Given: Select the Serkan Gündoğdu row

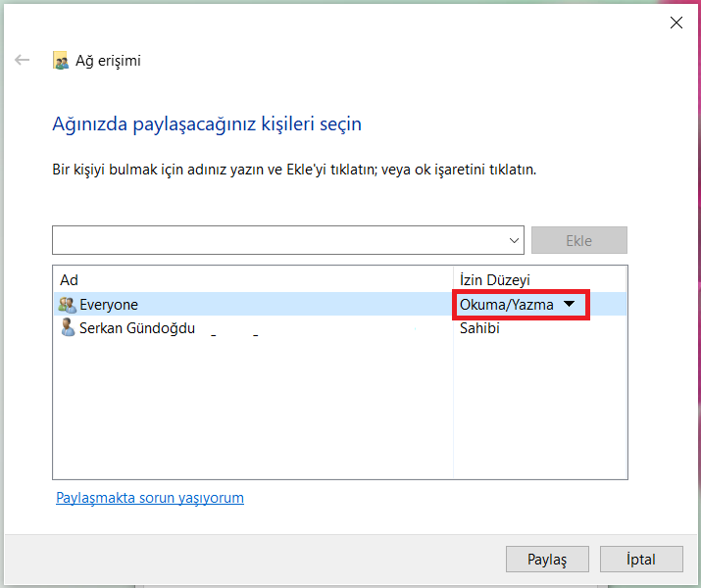Looking at the screenshot, I should (x=340, y=328).
